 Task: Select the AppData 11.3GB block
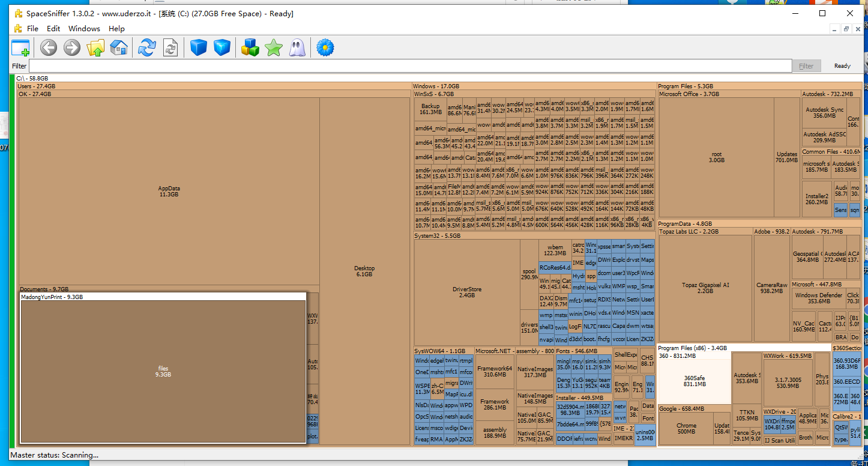169,192
